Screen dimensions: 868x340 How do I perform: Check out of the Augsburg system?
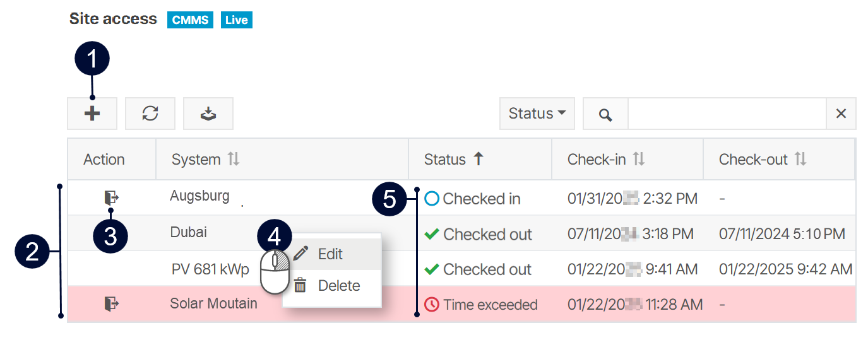point(112,197)
